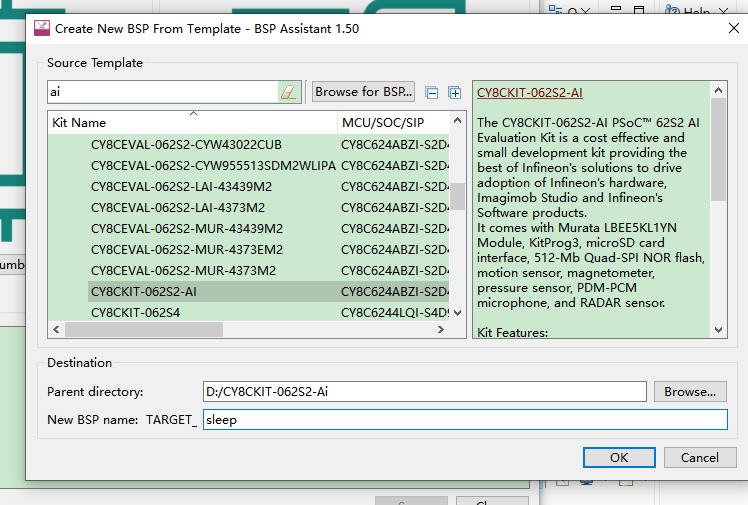Select the CY8CKIT-062S4 kit row
Image resolution: width=748 pixels, height=505 pixels.
coord(269,312)
